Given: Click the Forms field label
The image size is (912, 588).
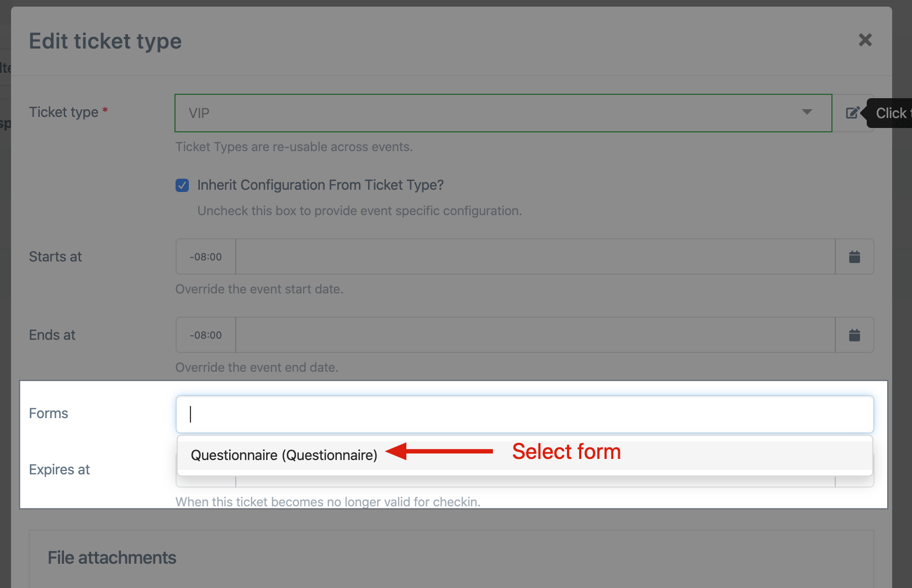Looking at the screenshot, I should pyautogui.click(x=49, y=413).
